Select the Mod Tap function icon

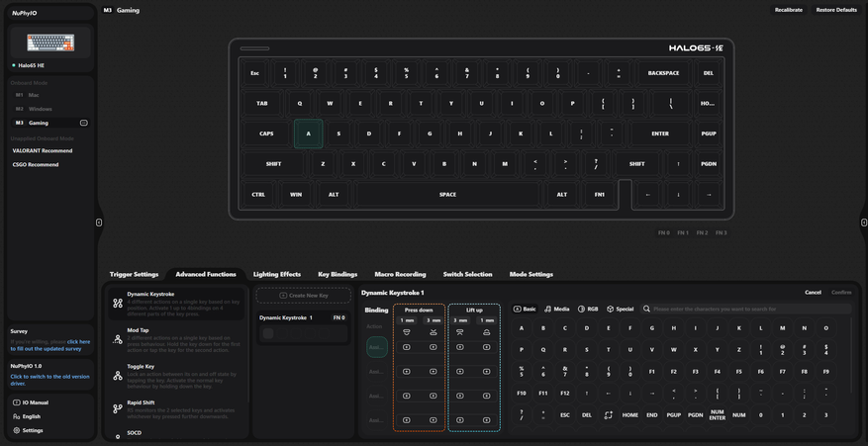tap(118, 339)
